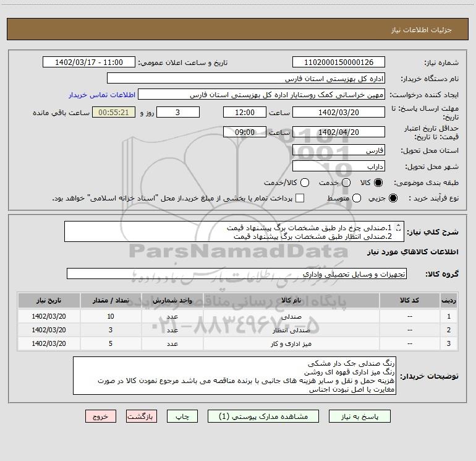Click the کد کالا column header

pyautogui.click(x=409, y=301)
